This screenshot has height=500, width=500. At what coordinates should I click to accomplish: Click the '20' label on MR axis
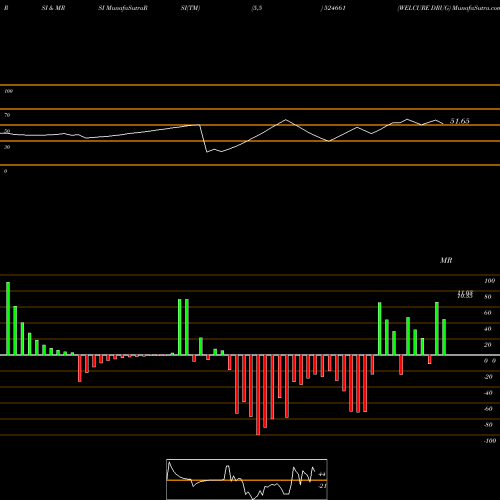(x=488, y=345)
